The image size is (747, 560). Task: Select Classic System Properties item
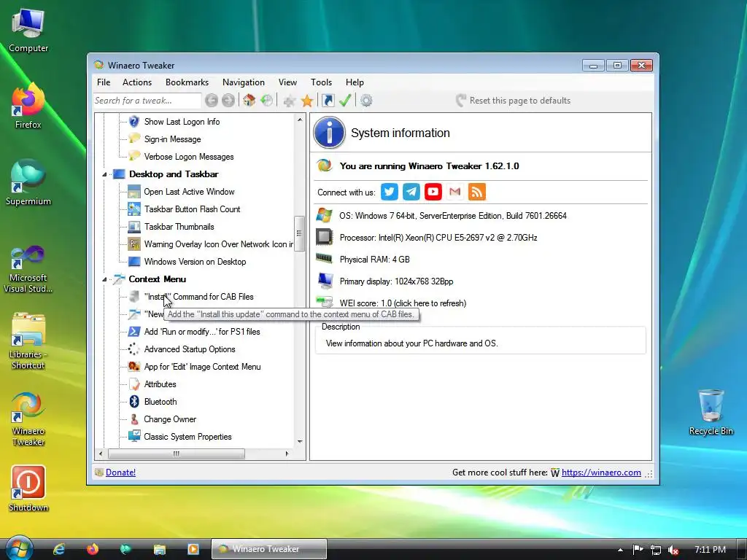pos(187,437)
